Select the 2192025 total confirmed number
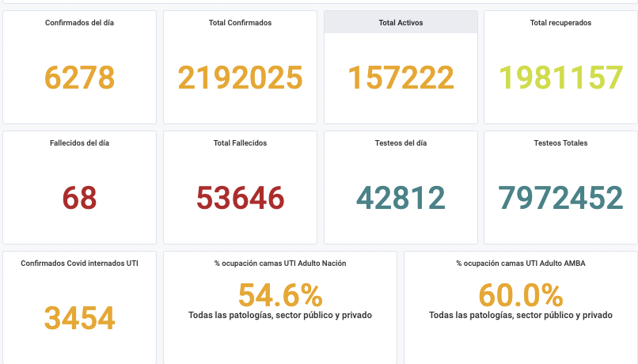The image size is (638, 364). [240, 78]
